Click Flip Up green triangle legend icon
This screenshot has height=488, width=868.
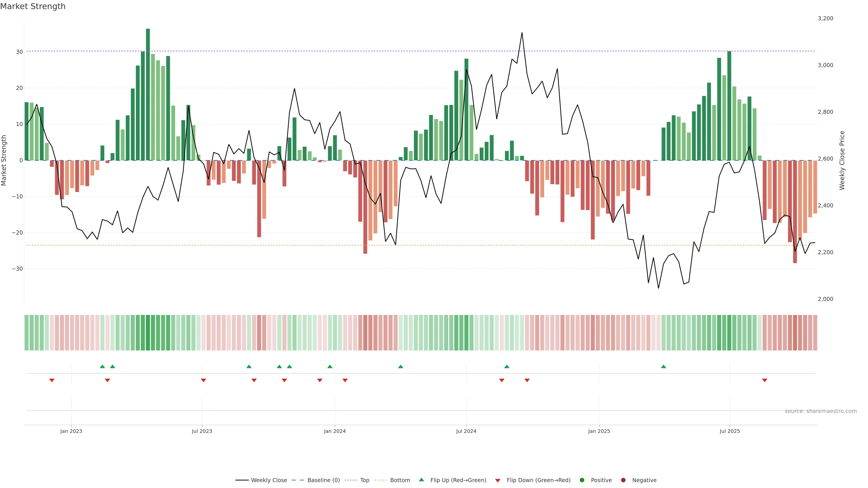421,480
